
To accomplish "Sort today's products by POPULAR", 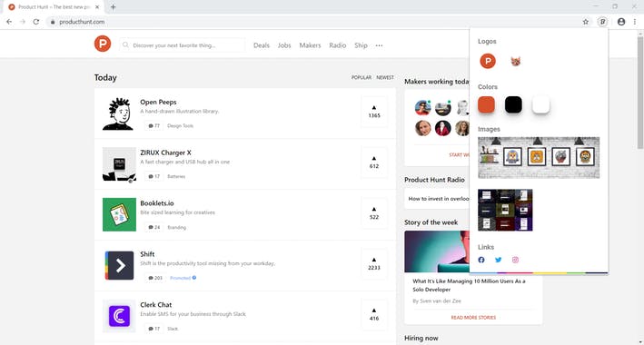I will coord(362,78).
